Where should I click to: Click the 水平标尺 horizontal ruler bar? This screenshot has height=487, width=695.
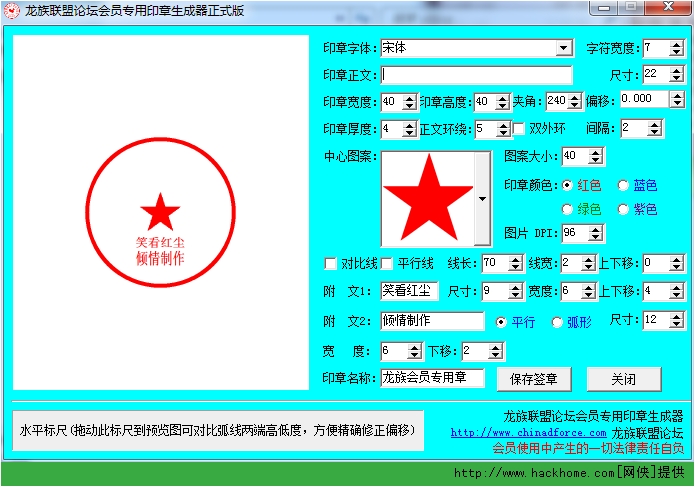pos(217,430)
